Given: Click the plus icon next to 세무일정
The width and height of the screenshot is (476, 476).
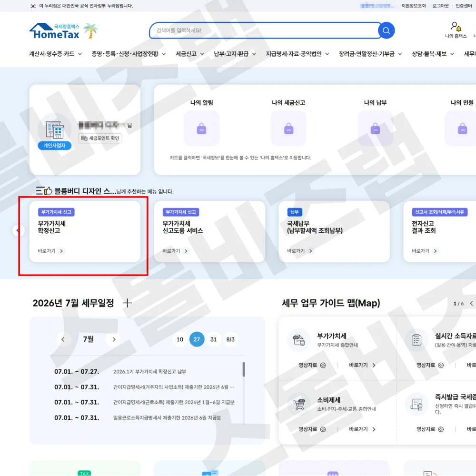Looking at the screenshot, I should (x=127, y=303).
